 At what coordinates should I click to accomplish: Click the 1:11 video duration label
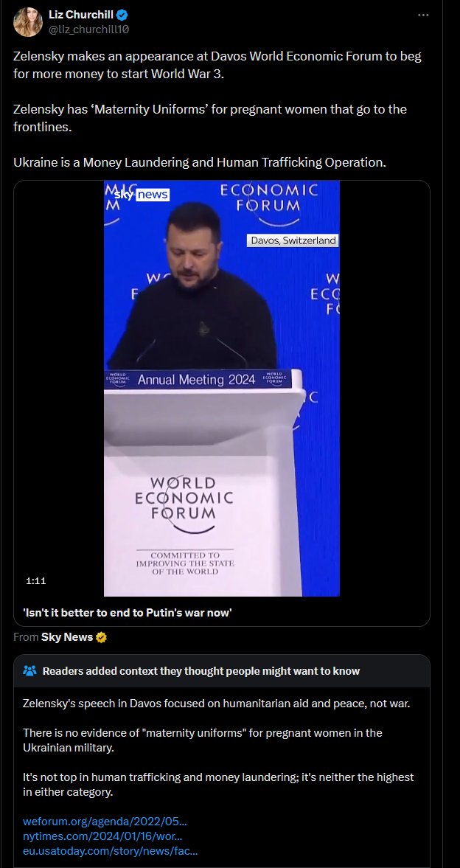pos(36,580)
